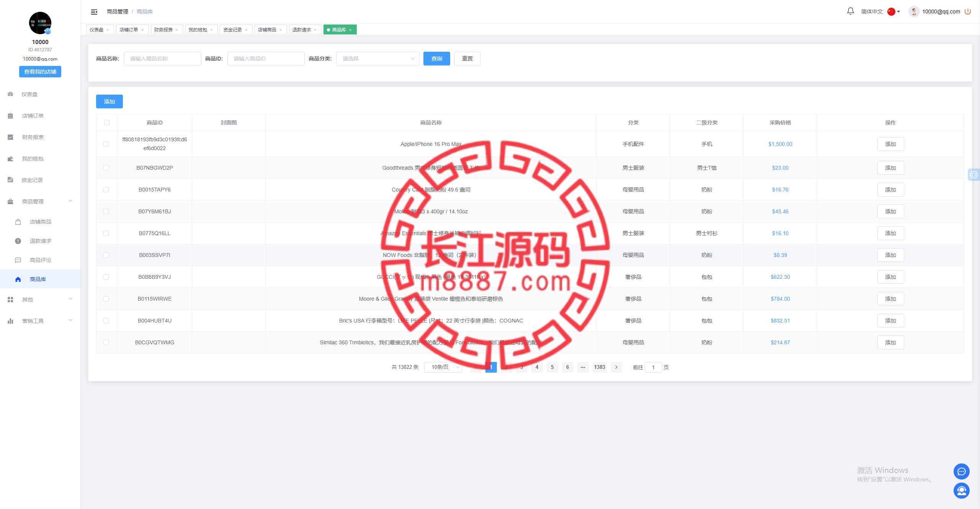This screenshot has width=980, height=509.
Task: Click the 我的钱包 wallet icon
Action: coord(10,159)
